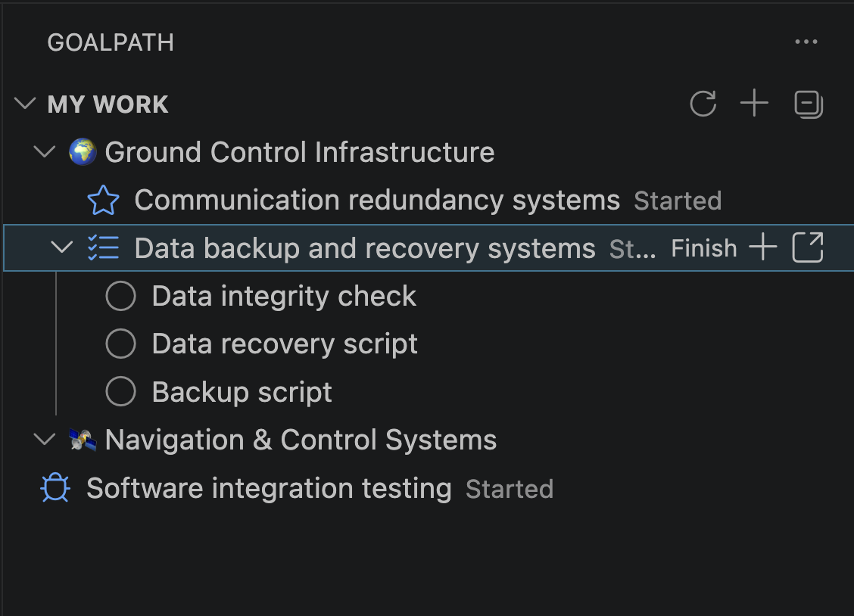The image size is (854, 616).
Task: Click the satellite icon beside Navigation & Control Systems
Action: [82, 439]
